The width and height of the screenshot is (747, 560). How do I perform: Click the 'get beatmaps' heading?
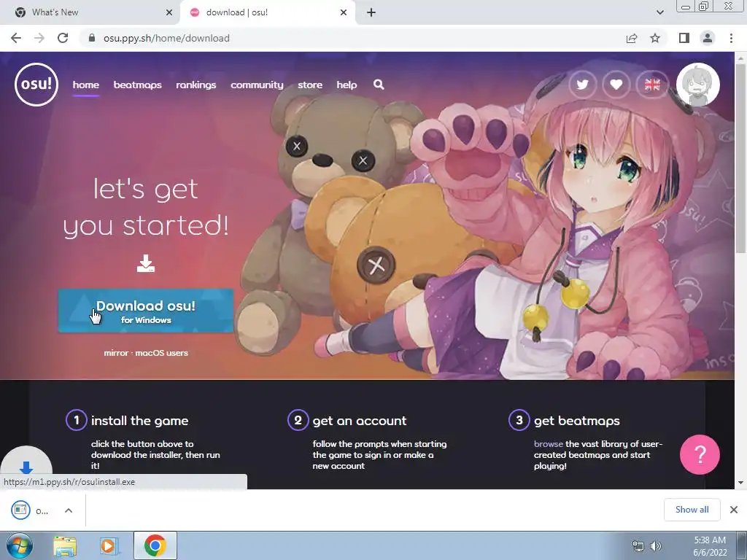coord(577,421)
